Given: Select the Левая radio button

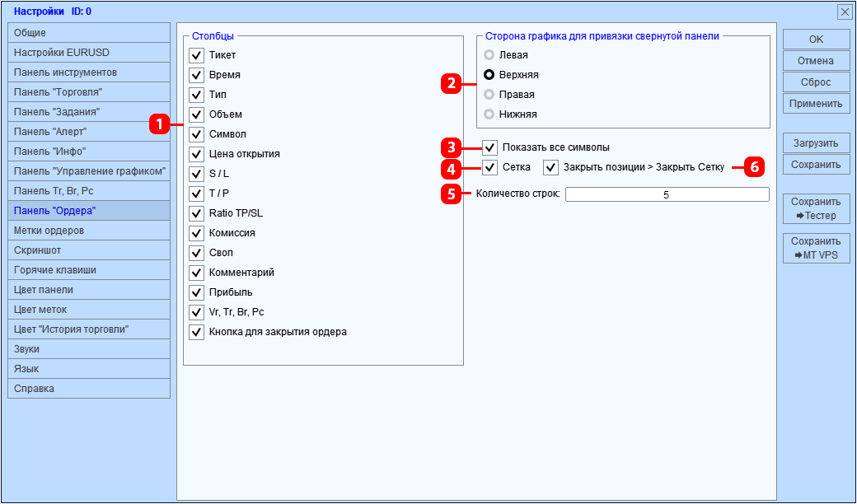Looking at the screenshot, I should (x=489, y=55).
